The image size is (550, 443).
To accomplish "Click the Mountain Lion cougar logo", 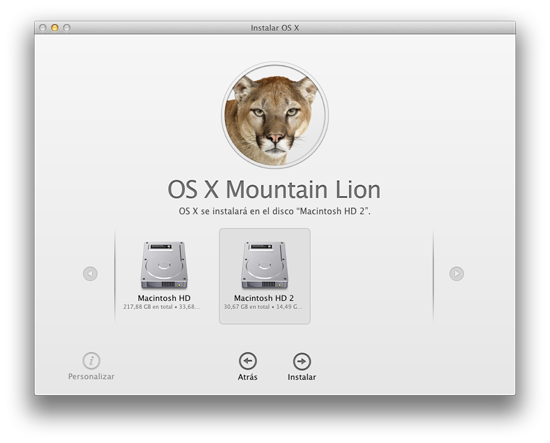I will click(275, 115).
